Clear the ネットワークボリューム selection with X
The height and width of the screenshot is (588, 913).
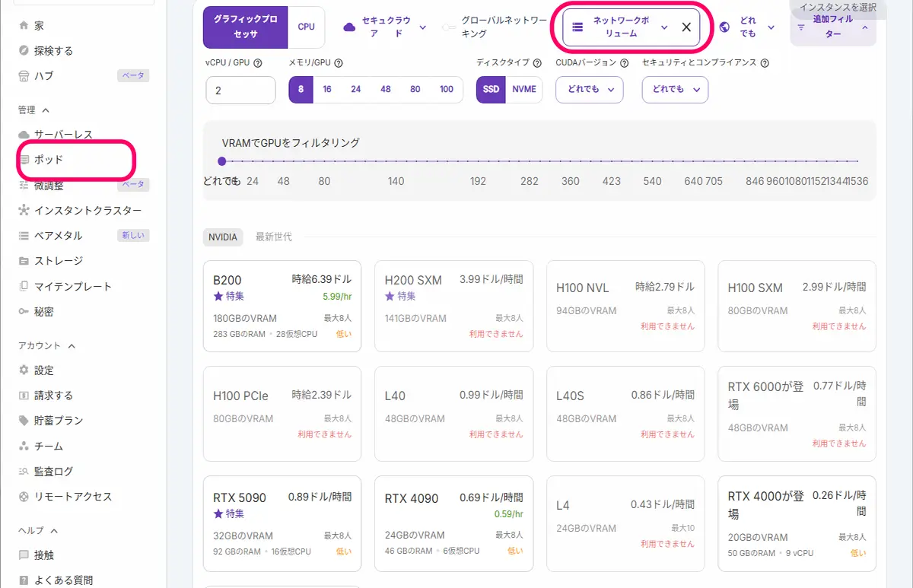(686, 27)
